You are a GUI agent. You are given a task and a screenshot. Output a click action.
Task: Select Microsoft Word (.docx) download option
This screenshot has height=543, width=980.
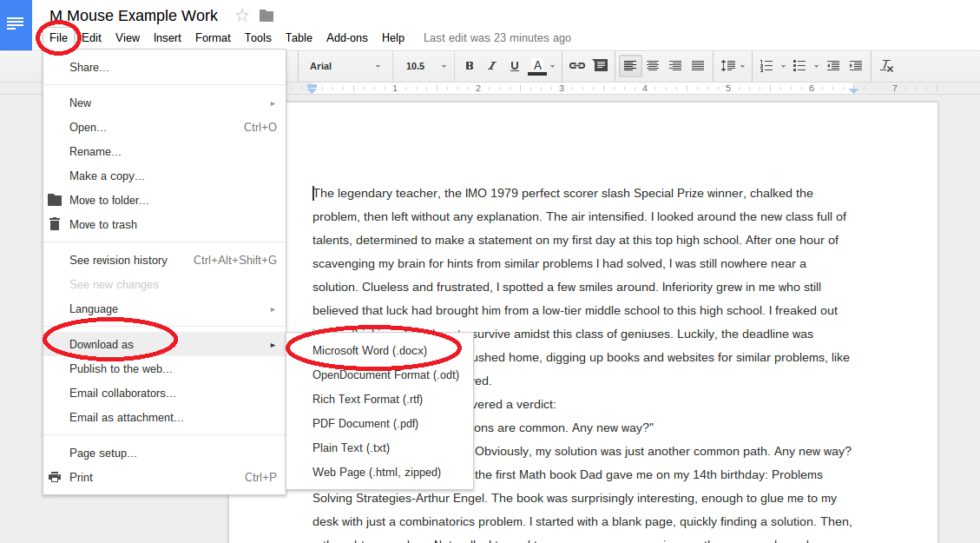pyautogui.click(x=370, y=350)
